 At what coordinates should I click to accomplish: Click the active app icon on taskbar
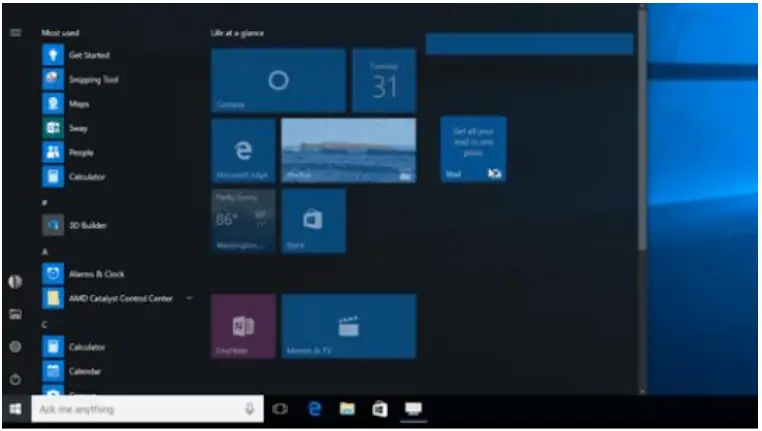[x=414, y=409]
